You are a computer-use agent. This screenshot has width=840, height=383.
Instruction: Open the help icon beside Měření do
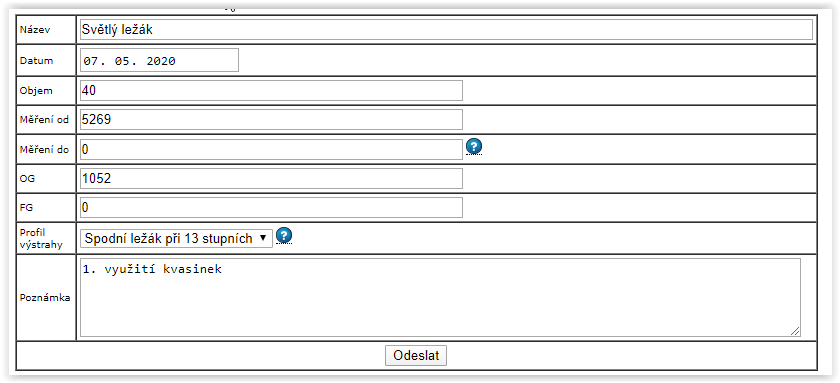(x=474, y=146)
